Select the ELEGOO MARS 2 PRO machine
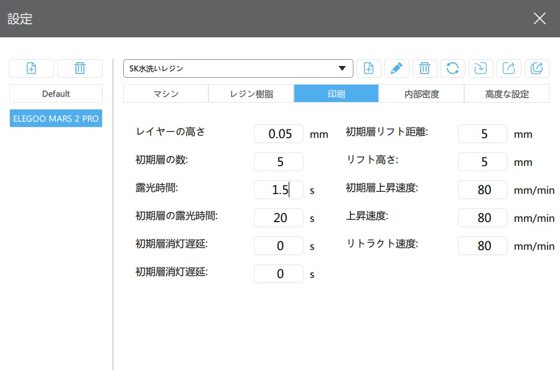Viewport: 560px width, 392px height. [56, 118]
